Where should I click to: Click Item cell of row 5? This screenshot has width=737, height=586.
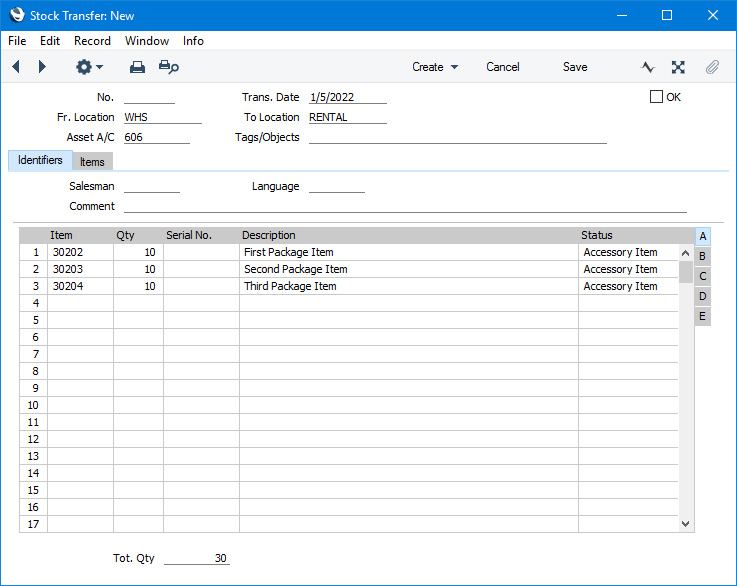tap(80, 320)
